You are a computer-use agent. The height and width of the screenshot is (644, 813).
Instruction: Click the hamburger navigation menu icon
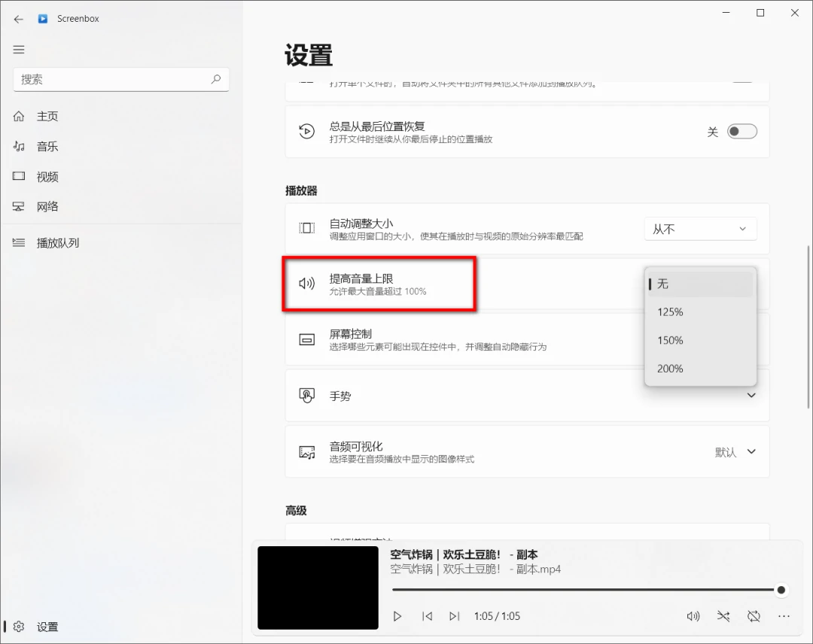pos(19,50)
